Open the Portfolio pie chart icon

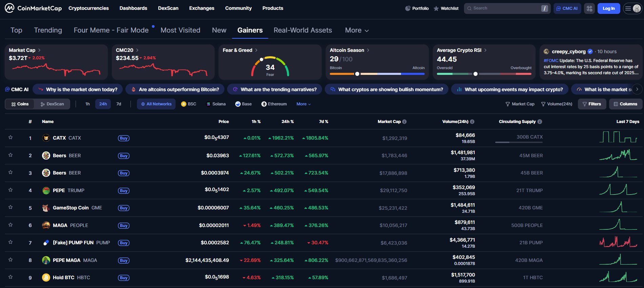pyautogui.click(x=408, y=8)
